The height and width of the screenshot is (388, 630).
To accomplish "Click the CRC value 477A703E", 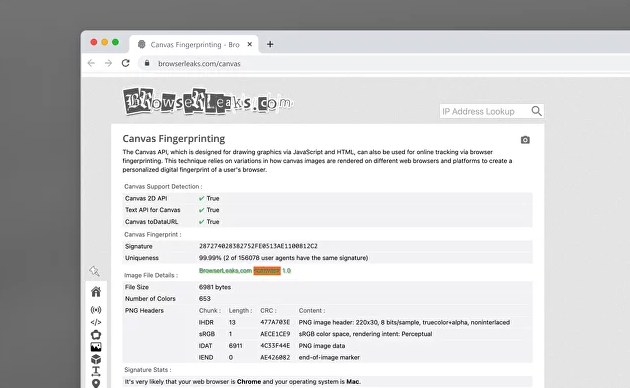I will (275, 323).
